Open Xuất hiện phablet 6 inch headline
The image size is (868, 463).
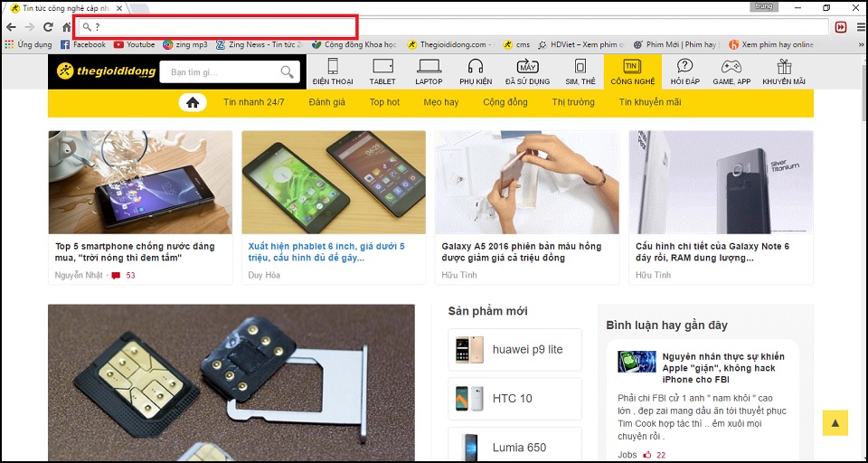(x=326, y=252)
